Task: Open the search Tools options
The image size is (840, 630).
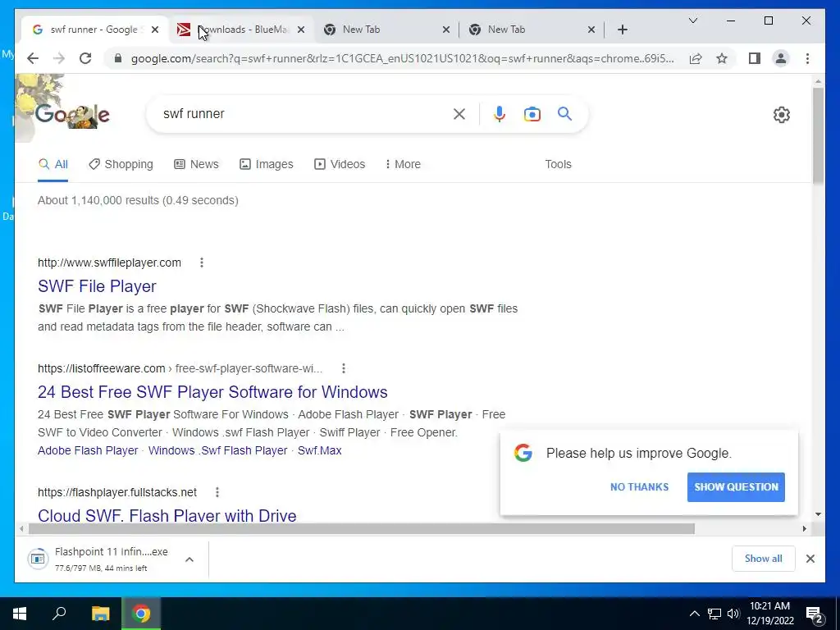Action: tap(558, 164)
